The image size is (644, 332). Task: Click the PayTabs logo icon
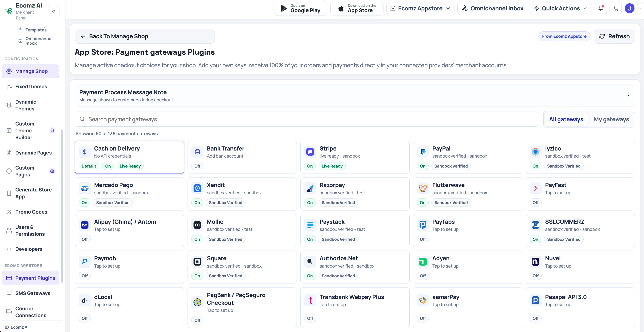pyautogui.click(x=423, y=225)
